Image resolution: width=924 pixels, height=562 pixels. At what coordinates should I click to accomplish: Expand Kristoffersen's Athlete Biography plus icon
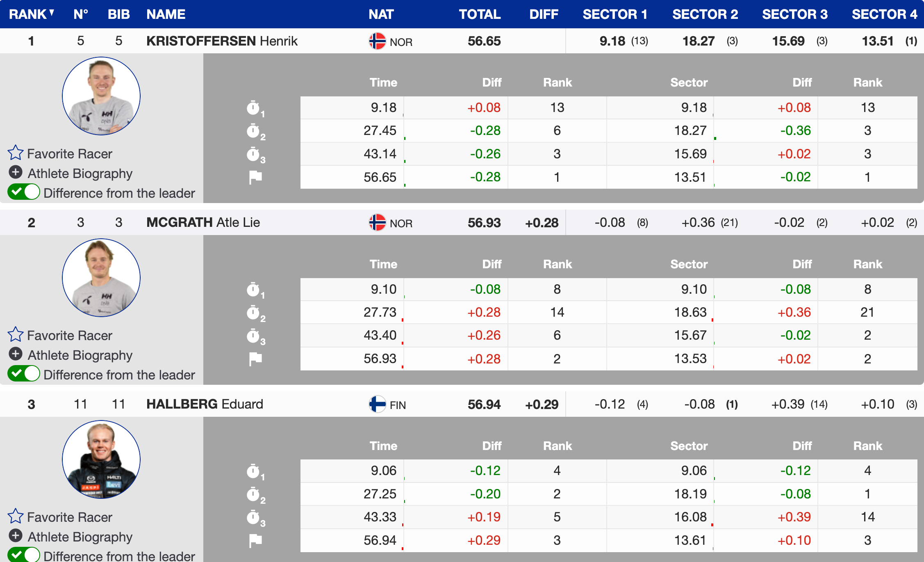(x=16, y=172)
